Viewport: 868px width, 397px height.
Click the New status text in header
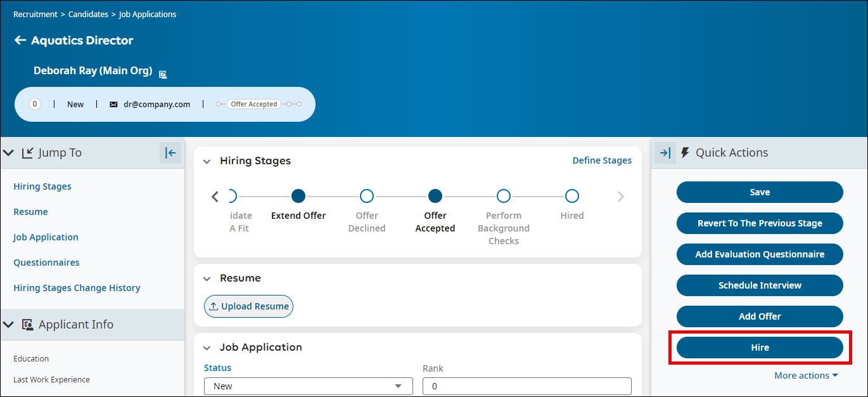coord(75,104)
